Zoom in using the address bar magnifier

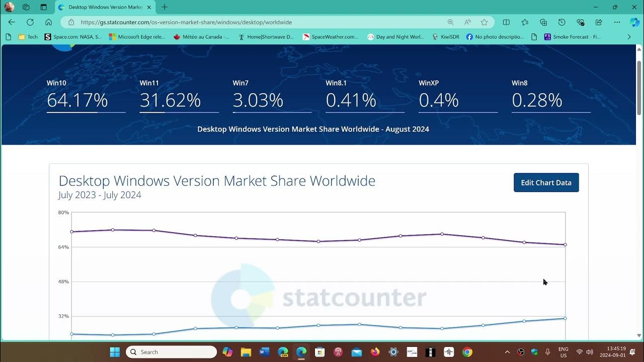(x=450, y=22)
